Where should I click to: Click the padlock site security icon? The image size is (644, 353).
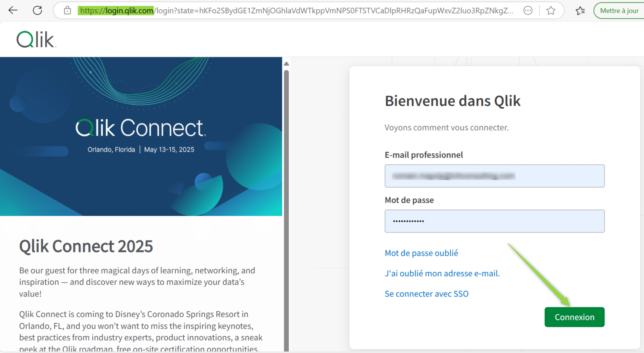pyautogui.click(x=67, y=10)
